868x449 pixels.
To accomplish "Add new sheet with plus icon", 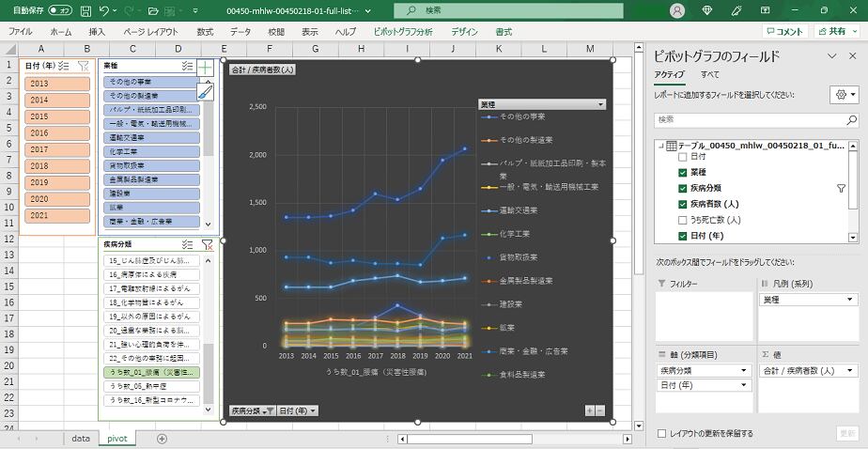I will point(162,439).
